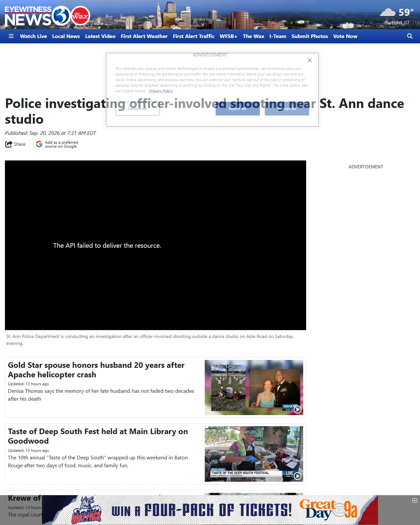
Task: Open the I-Team section
Action: pyautogui.click(x=278, y=36)
